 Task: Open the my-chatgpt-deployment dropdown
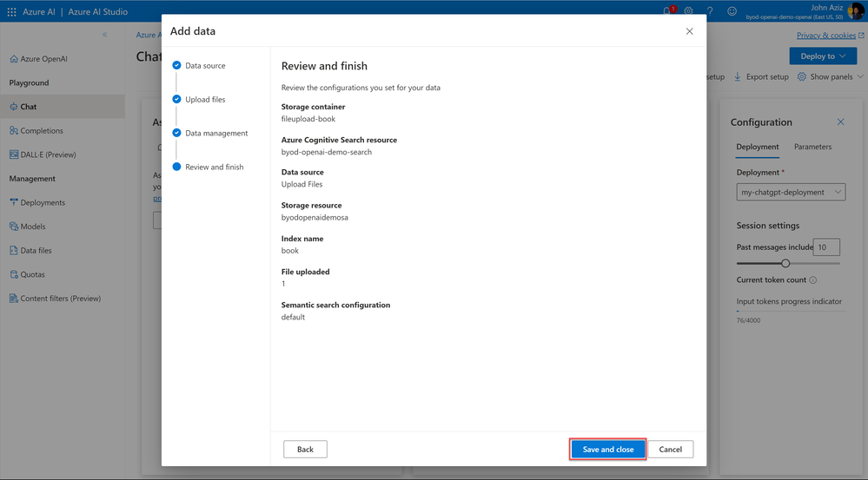click(791, 192)
